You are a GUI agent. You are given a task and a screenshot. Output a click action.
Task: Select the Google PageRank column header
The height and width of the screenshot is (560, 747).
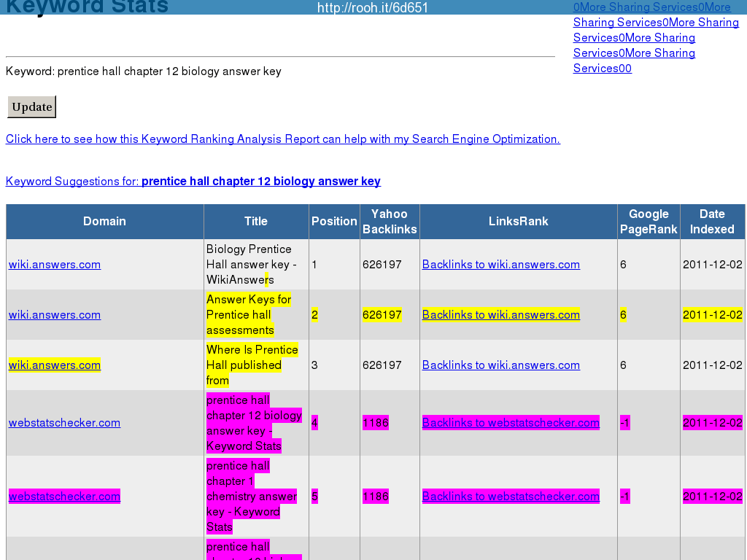[649, 222]
